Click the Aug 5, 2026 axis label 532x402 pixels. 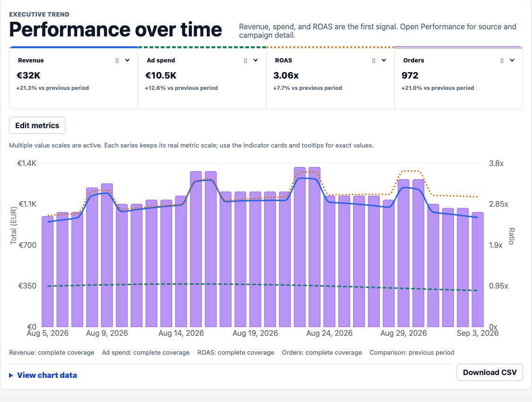[47, 333]
